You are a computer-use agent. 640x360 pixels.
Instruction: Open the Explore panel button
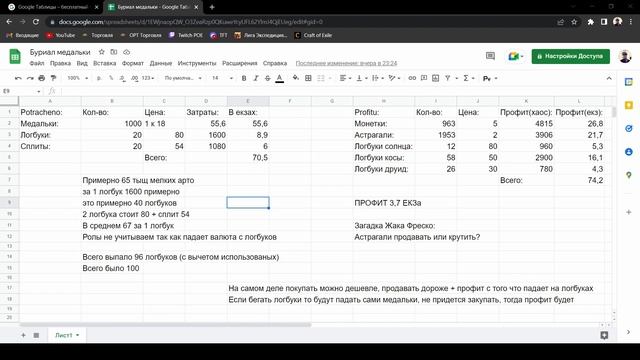coord(604,335)
